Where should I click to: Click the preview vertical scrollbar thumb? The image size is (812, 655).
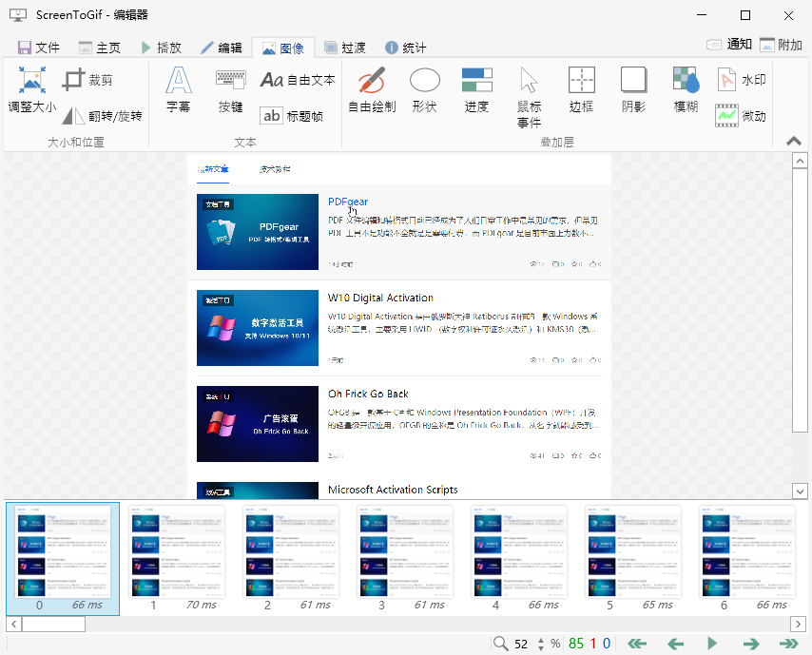pos(800,300)
